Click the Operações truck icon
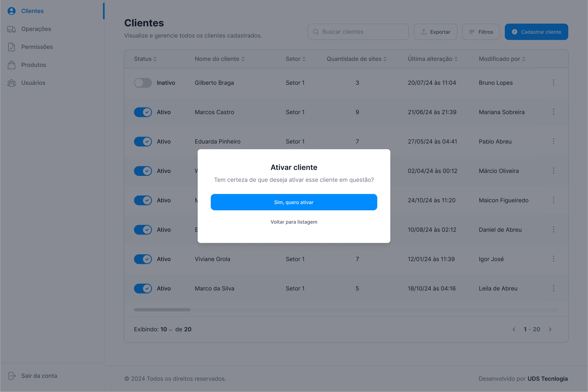588x392 pixels. (x=11, y=29)
